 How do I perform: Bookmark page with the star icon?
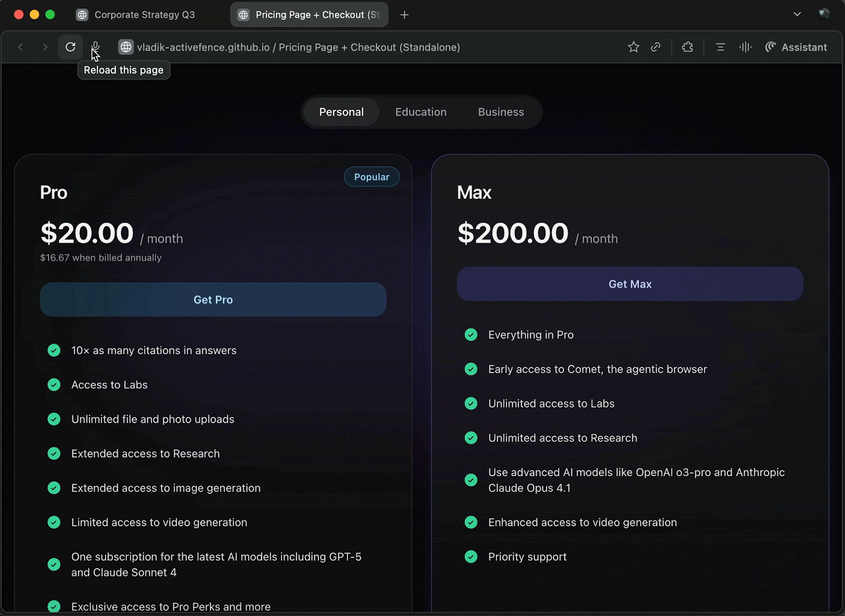(634, 47)
